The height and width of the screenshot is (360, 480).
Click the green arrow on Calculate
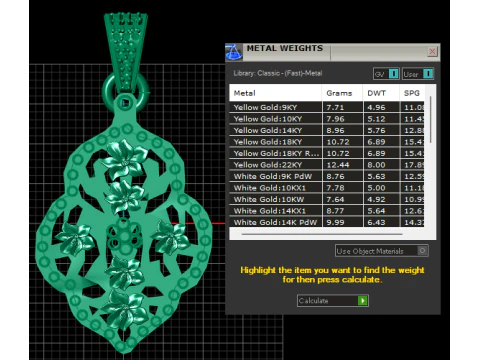(x=362, y=301)
